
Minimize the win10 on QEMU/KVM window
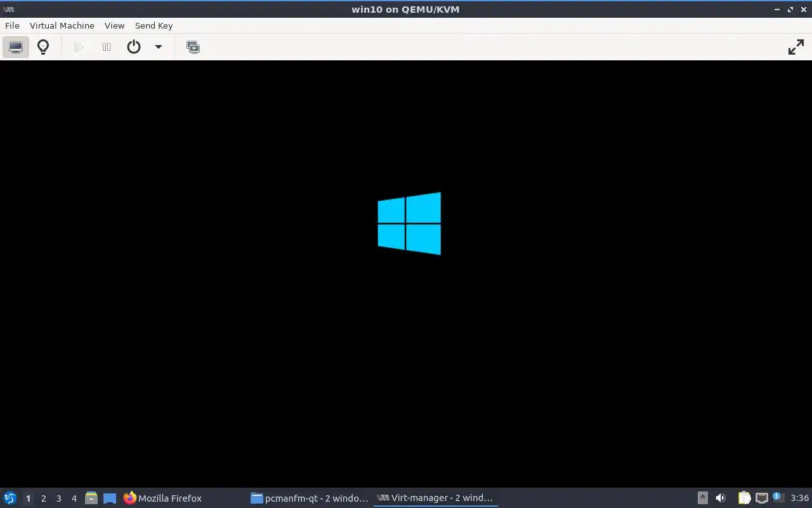777,10
